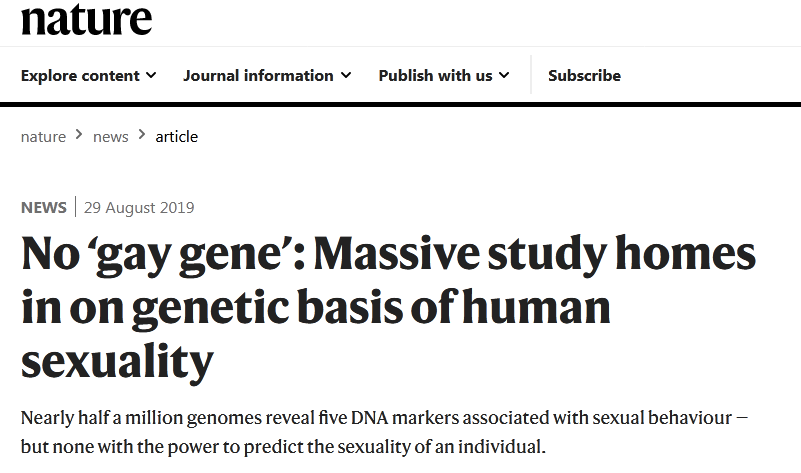801x473 pixels.
Task: Click the 29 August 2019 date
Action: click(x=139, y=208)
